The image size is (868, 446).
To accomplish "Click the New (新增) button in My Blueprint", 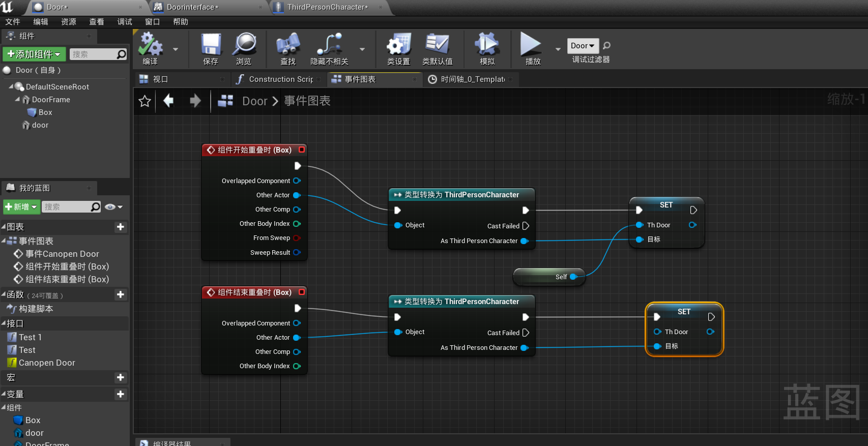I will tap(21, 207).
